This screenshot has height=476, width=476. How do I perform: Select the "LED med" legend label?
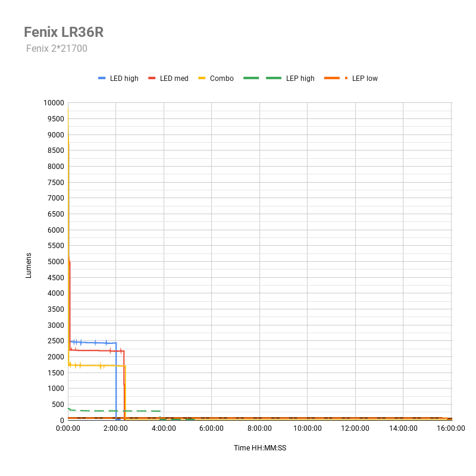pyautogui.click(x=174, y=79)
